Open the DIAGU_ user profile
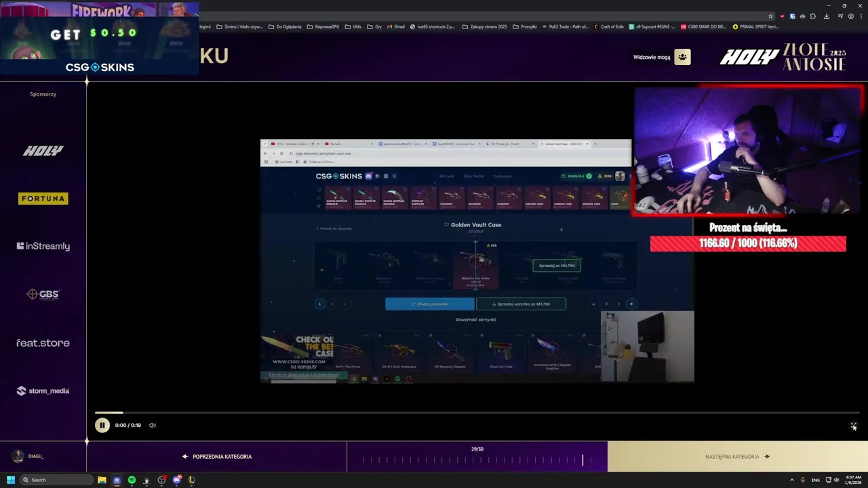This screenshot has width=868, height=488. click(x=28, y=456)
